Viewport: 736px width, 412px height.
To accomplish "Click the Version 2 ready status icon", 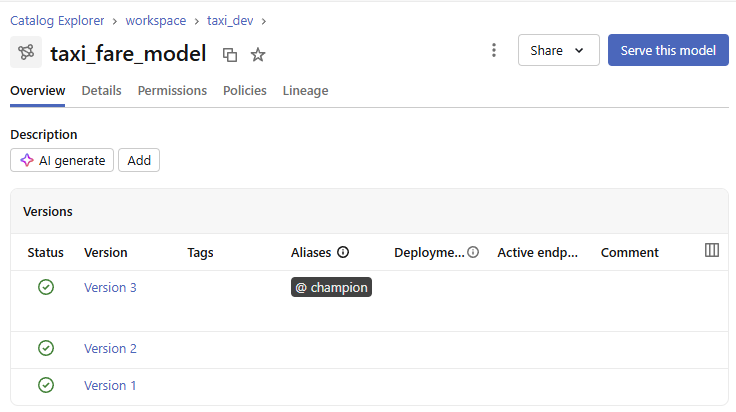I will (x=46, y=348).
